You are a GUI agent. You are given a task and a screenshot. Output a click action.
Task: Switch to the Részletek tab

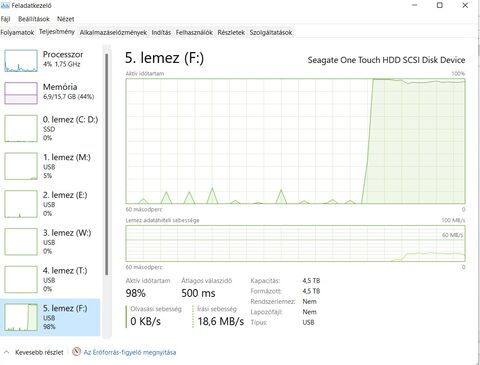click(231, 32)
